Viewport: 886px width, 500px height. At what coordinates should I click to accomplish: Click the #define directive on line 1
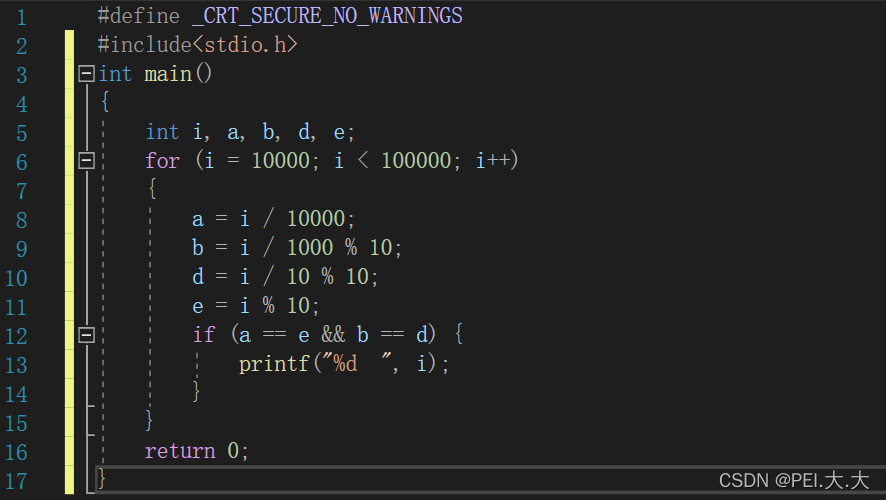tap(138, 16)
